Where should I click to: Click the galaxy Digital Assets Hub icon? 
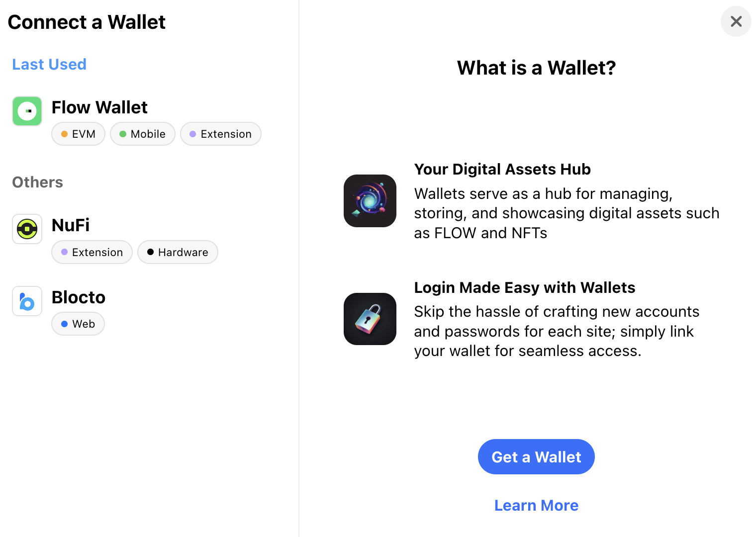[370, 201]
